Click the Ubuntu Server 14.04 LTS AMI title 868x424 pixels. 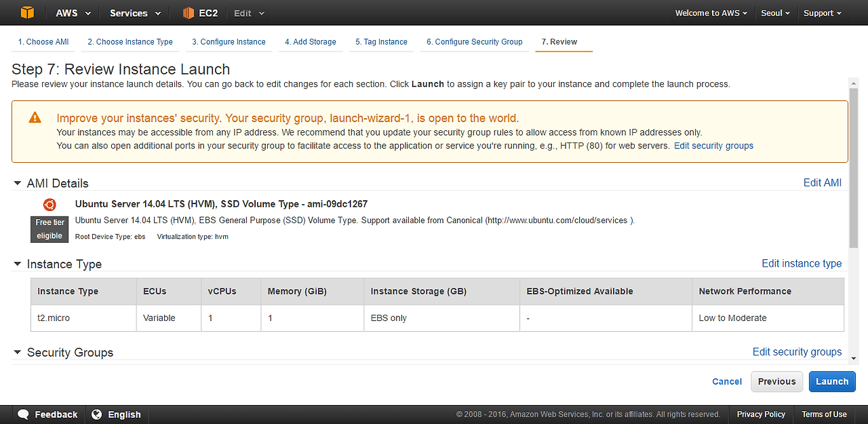(221, 204)
